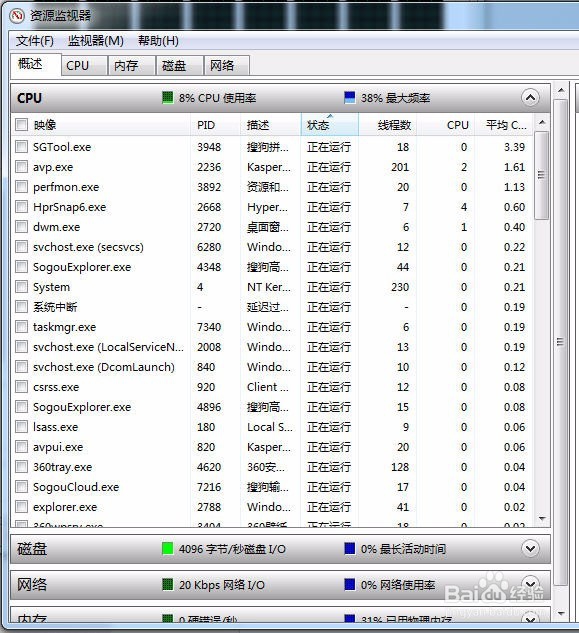Check the lsass.exe process checkbox
The height and width of the screenshot is (633, 579).
coord(21,427)
